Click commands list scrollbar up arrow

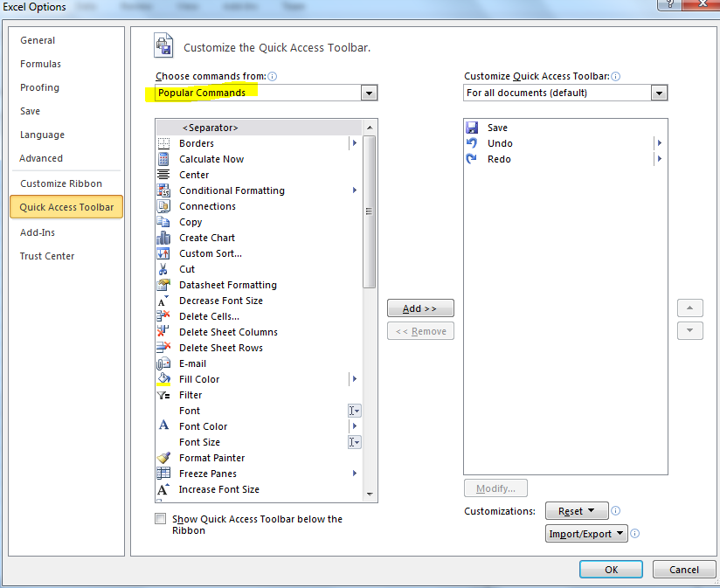pos(370,128)
